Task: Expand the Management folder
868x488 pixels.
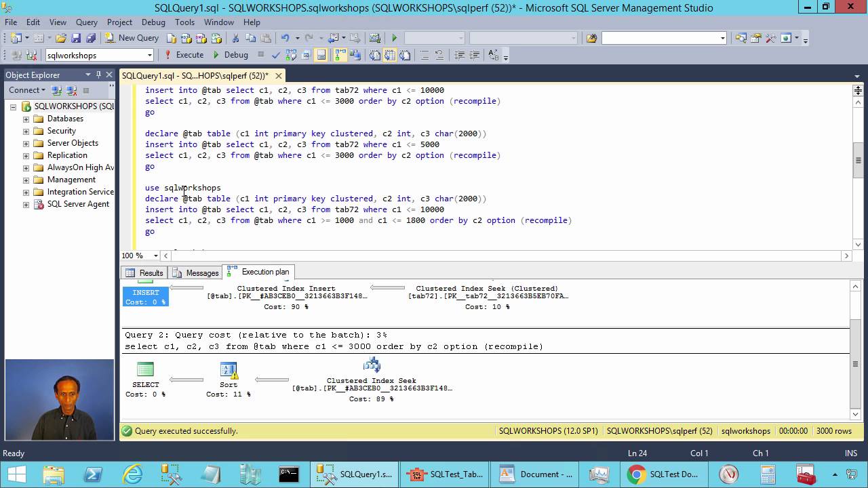Action: point(26,180)
